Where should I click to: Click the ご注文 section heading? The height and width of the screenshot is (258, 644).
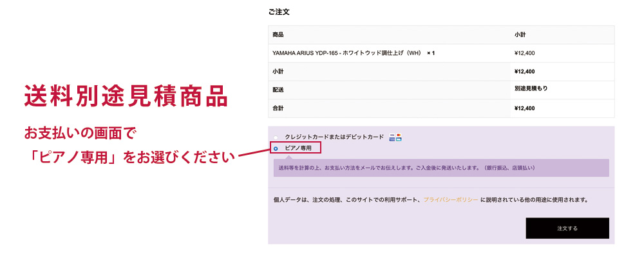[279, 12]
